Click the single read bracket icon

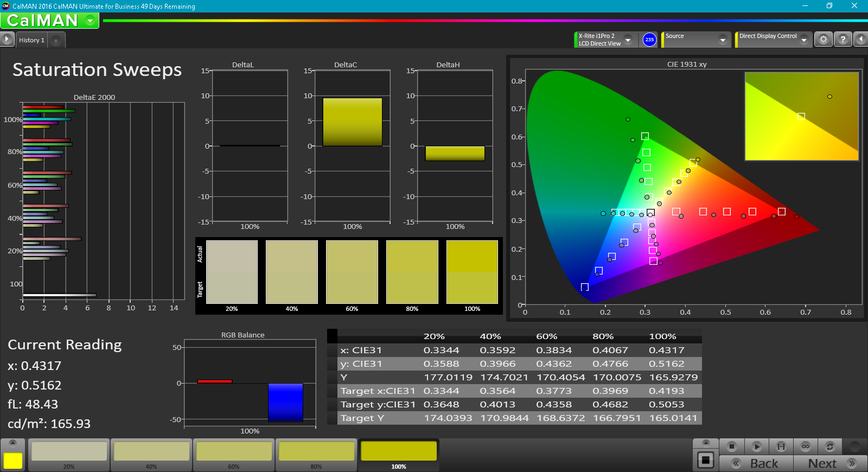pyautogui.click(x=781, y=447)
